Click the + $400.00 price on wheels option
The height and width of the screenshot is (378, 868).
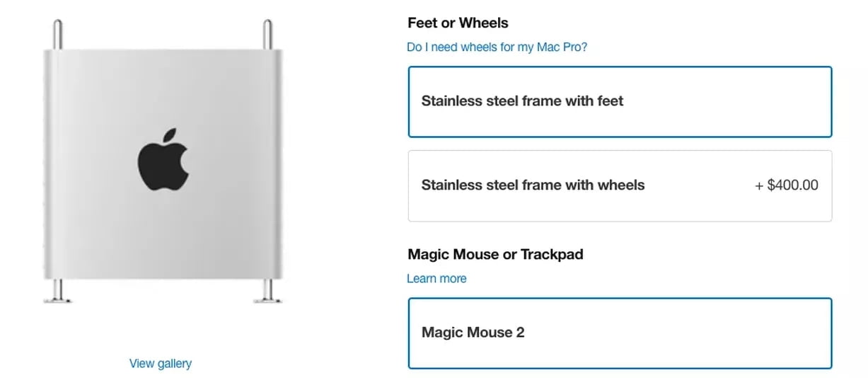pos(787,185)
